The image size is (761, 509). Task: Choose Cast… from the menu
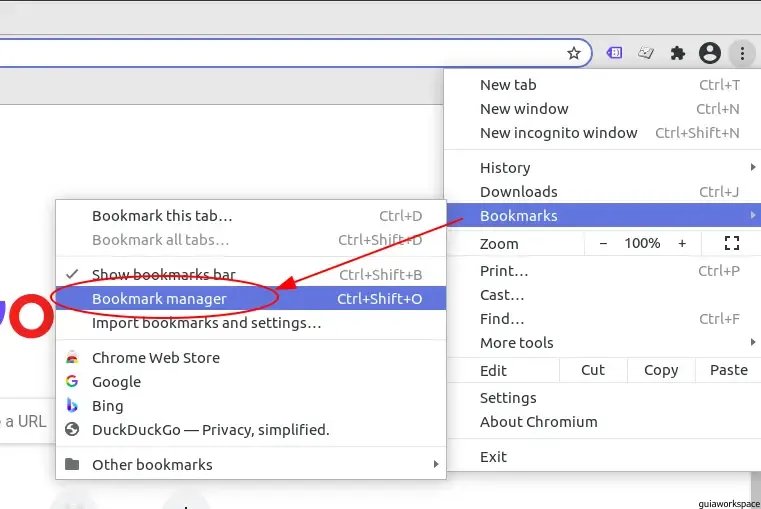[603, 295]
